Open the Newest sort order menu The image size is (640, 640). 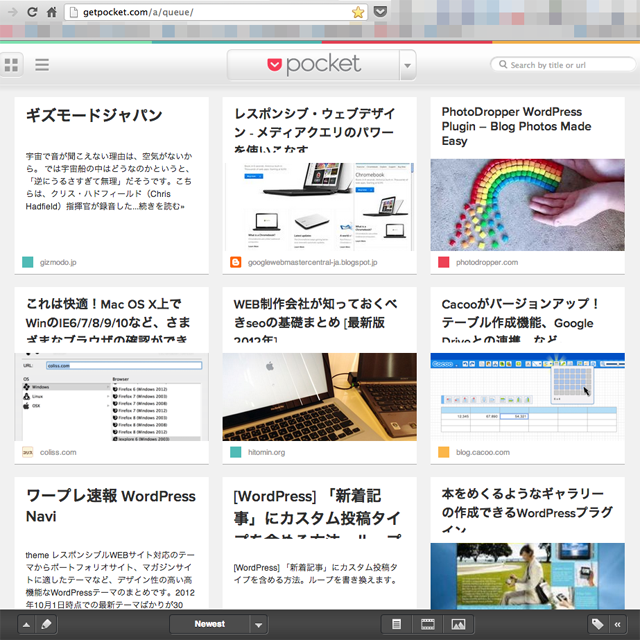209,624
